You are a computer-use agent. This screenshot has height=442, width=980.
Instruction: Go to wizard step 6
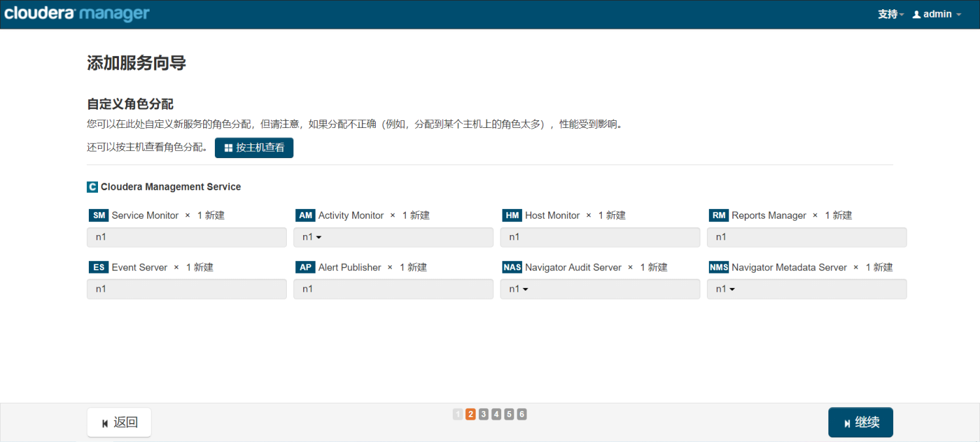point(522,414)
